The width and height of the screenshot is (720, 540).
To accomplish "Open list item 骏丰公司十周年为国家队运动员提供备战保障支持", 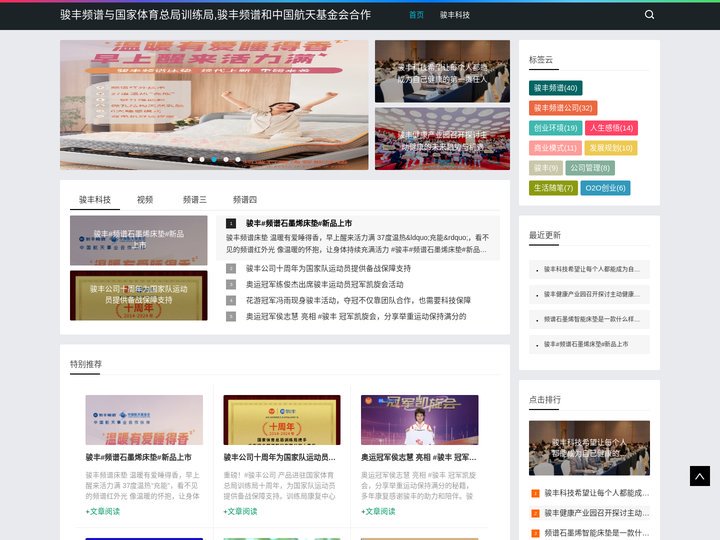I will [x=328, y=268].
